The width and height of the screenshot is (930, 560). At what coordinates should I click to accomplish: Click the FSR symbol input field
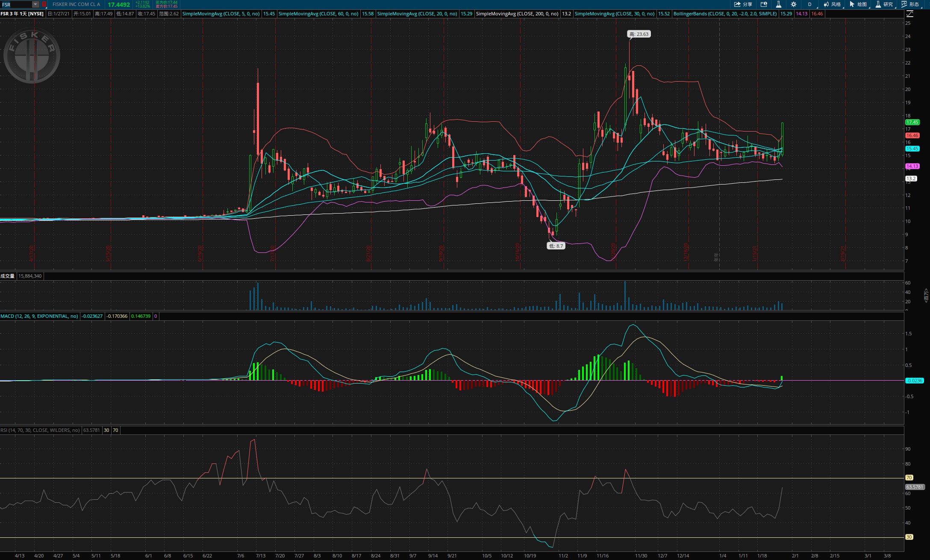17,4
